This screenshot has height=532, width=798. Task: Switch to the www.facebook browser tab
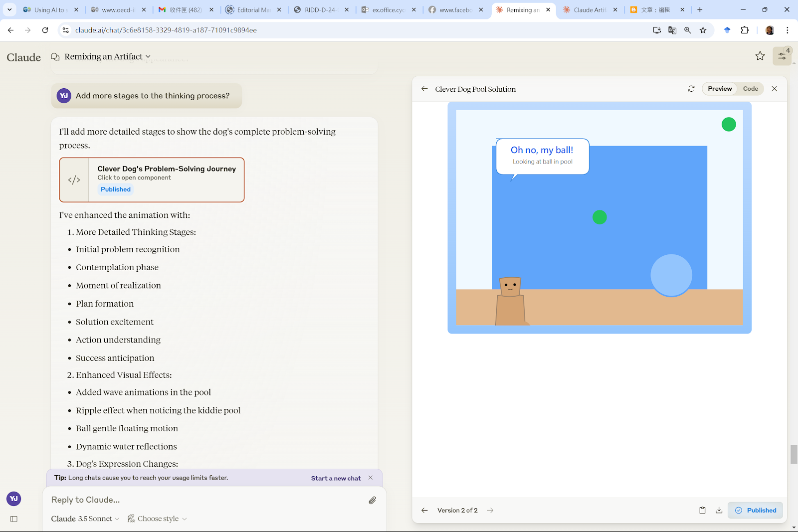click(x=455, y=9)
